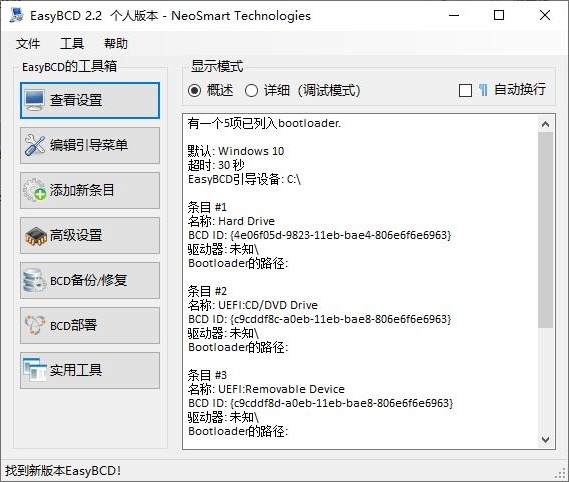This screenshot has width=569, height=482.
Task: Minimize the EasyBCD window
Action: click(454, 16)
